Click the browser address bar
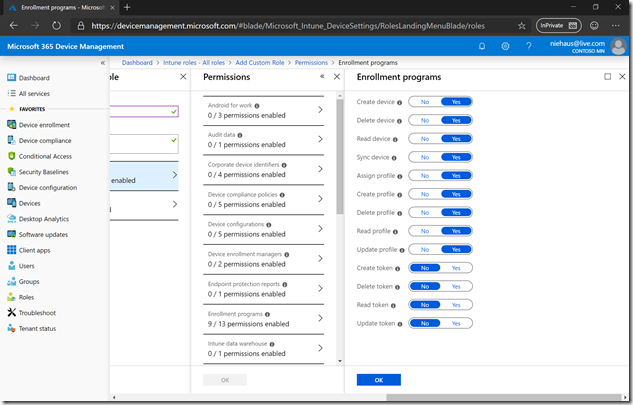Screen dimensions: 633x405 coord(300,25)
